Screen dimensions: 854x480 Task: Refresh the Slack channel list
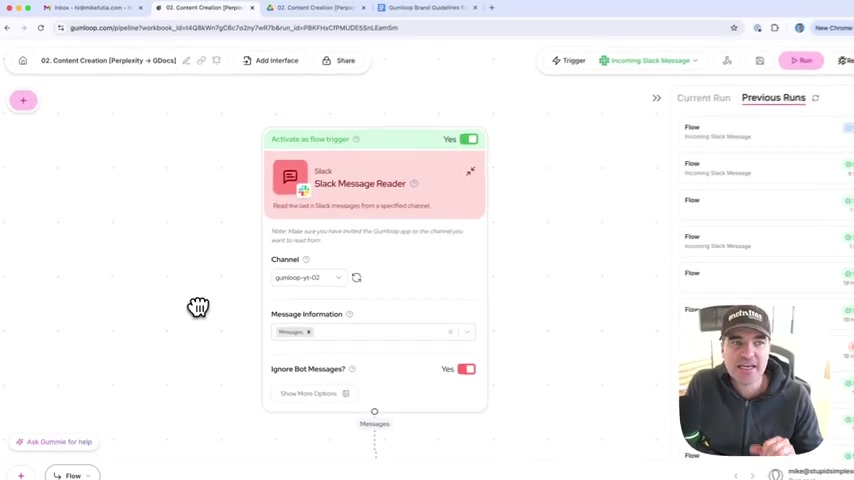point(357,277)
